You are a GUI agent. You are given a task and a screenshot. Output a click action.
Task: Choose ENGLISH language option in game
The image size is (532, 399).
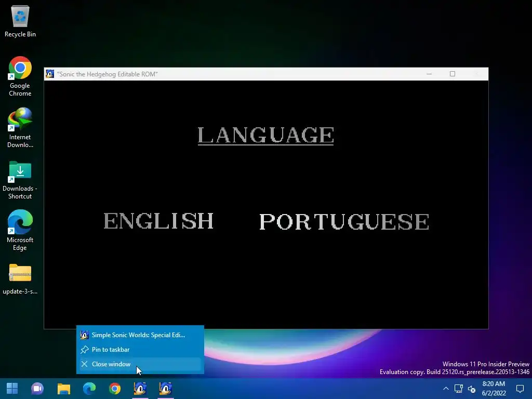click(x=158, y=221)
